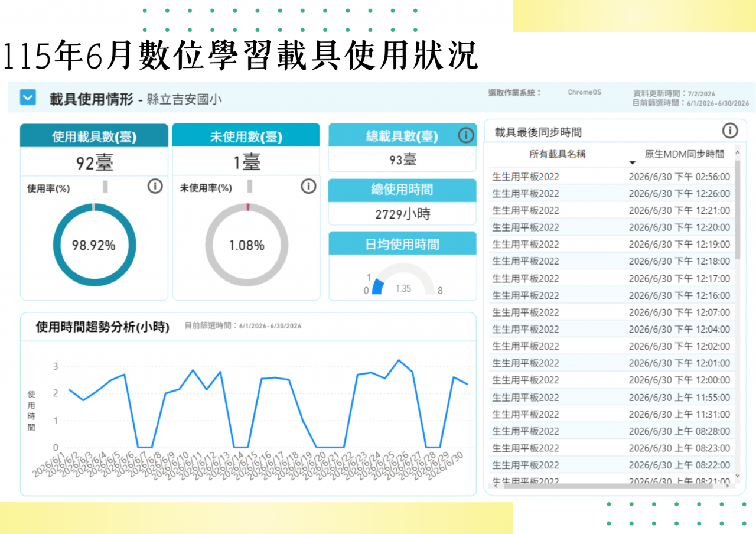Click the trend line peak near 2026/6/25
756x534 pixels.
pos(399,360)
